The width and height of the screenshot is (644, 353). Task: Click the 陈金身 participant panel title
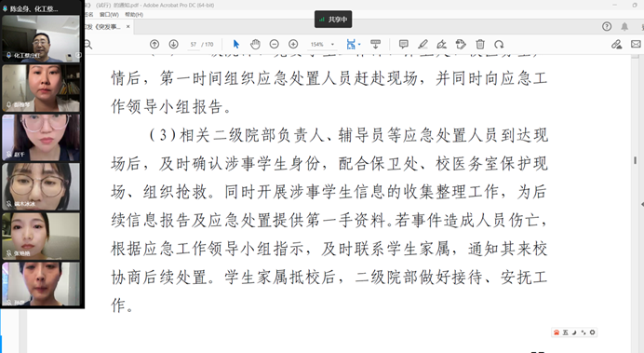34,8
